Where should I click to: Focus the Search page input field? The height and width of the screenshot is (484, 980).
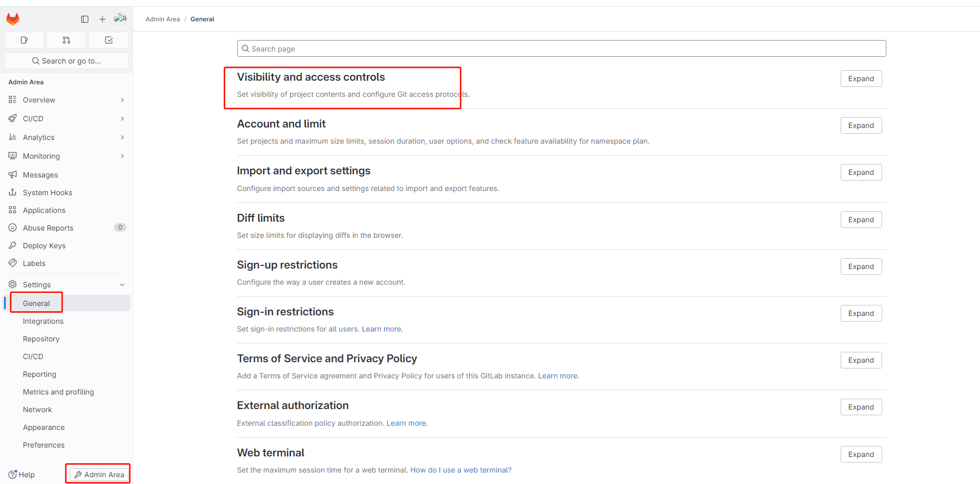click(x=561, y=48)
